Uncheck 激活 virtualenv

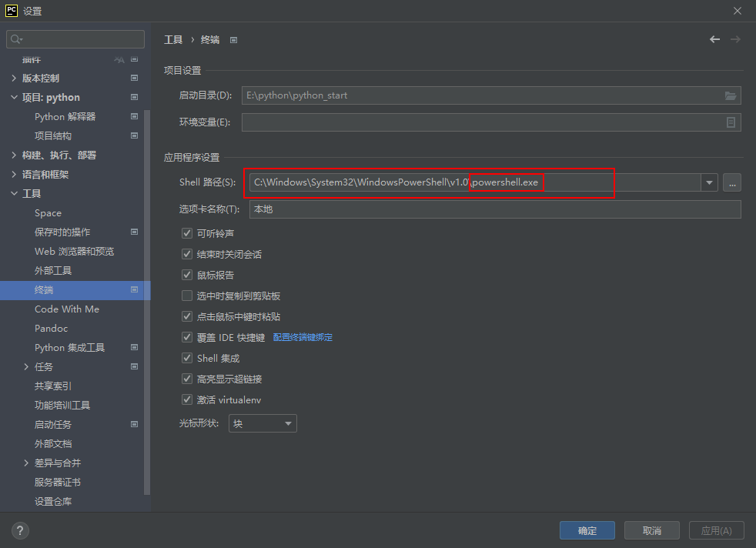pos(186,399)
